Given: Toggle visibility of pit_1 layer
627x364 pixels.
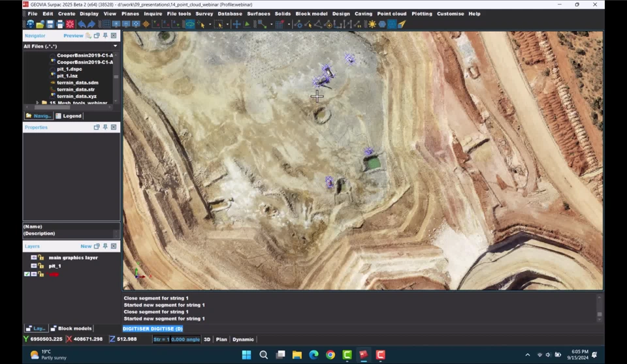Looking at the screenshot, I should click(34, 266).
